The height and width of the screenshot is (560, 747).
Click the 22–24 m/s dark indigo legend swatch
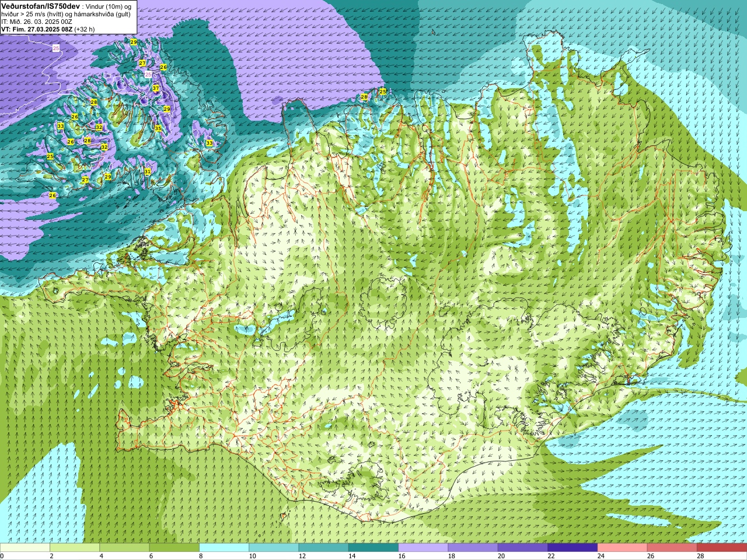[x=573, y=548]
